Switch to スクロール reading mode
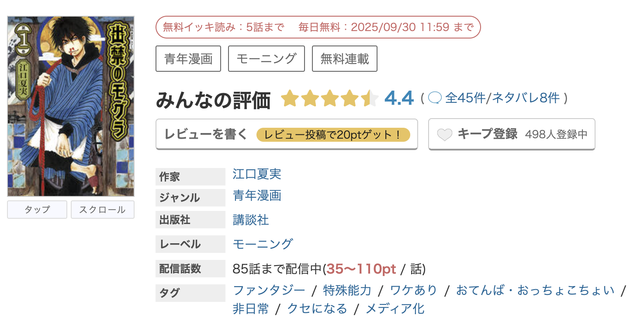Screen dimensions: 644x329 click(x=102, y=210)
